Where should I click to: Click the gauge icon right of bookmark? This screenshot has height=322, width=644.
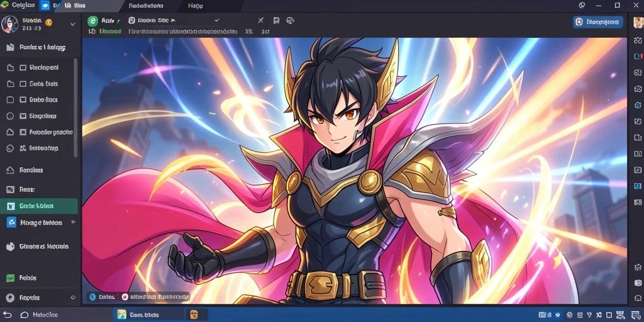(291, 21)
